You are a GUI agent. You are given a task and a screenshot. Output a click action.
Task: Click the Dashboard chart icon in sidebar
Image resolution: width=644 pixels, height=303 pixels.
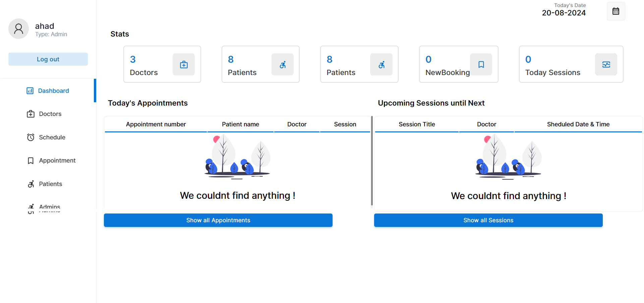pyautogui.click(x=30, y=91)
